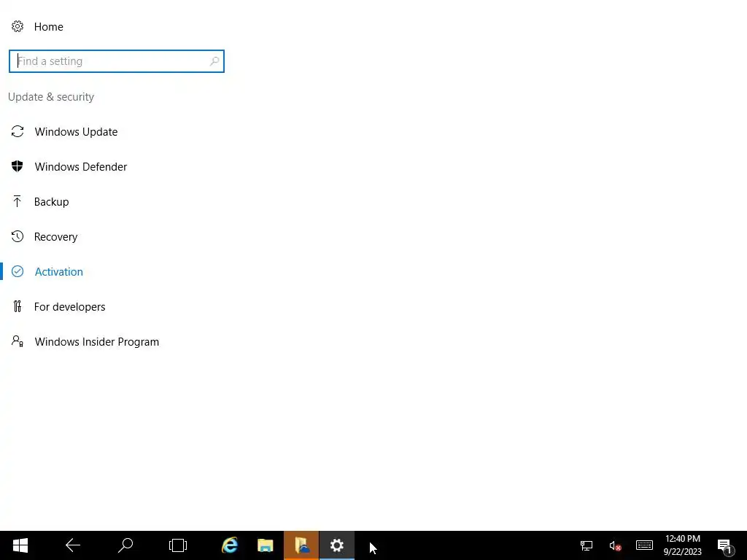
Task: Click the Update & security heading
Action: click(51, 97)
